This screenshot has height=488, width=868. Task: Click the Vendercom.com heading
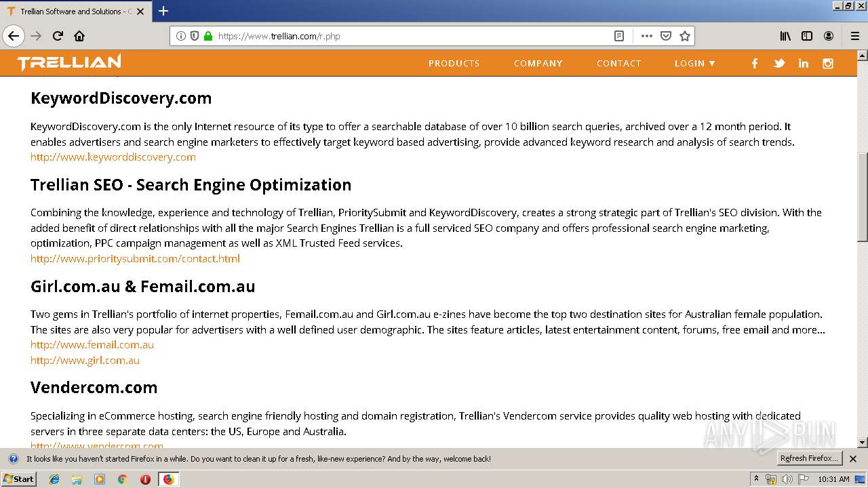(94, 388)
